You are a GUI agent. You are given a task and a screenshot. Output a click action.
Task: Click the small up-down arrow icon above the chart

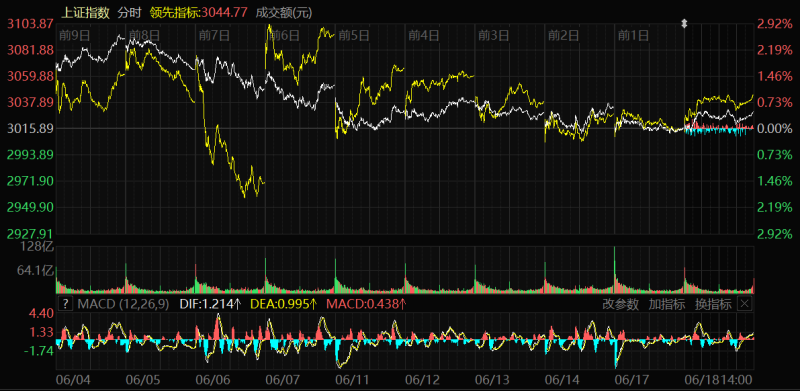685,23
